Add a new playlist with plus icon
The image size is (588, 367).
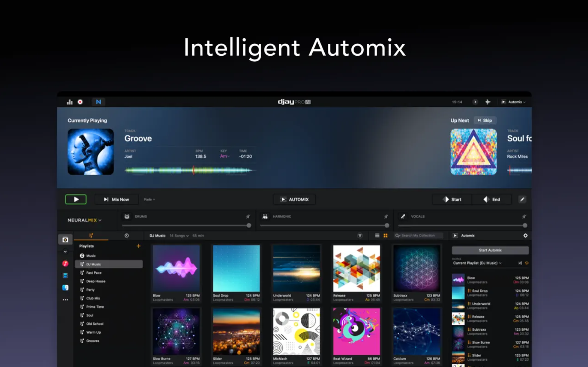tap(138, 246)
